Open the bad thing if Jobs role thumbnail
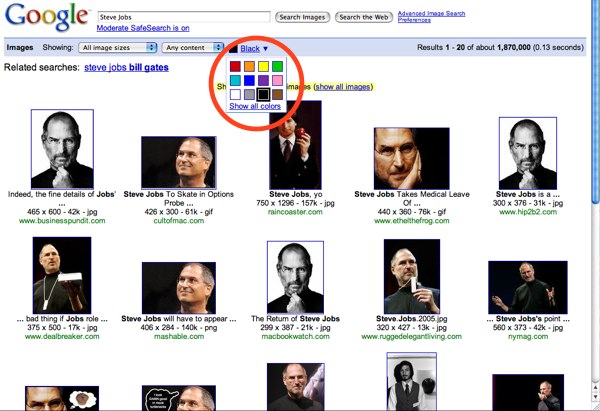600x411 pixels. tap(62, 275)
